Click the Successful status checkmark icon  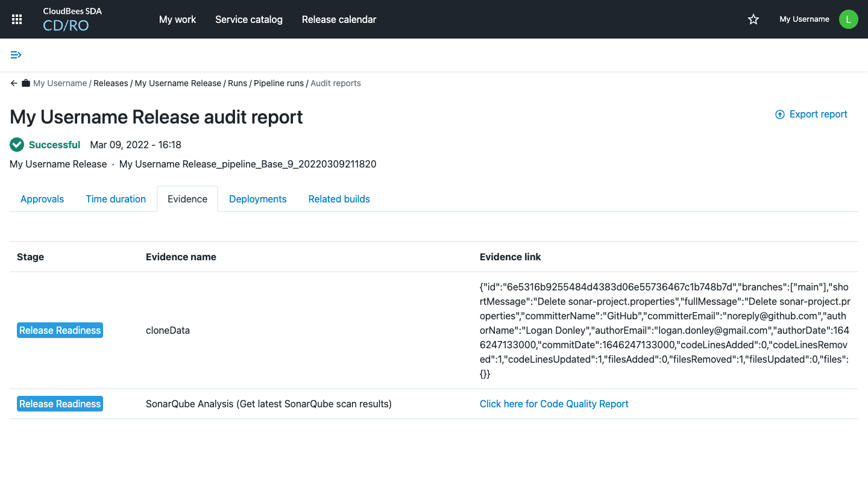[16, 145]
